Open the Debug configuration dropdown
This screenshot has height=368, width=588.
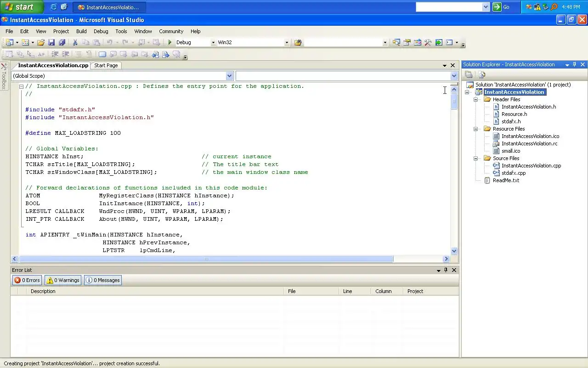click(213, 42)
